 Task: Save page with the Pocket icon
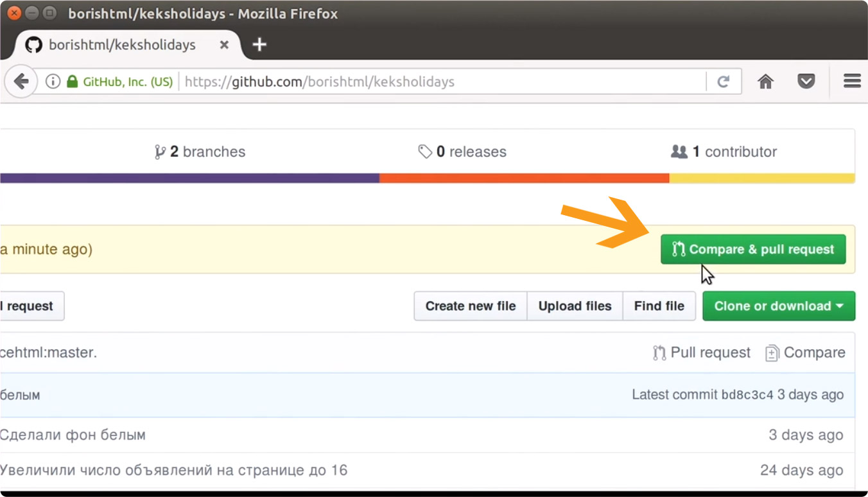pyautogui.click(x=806, y=82)
